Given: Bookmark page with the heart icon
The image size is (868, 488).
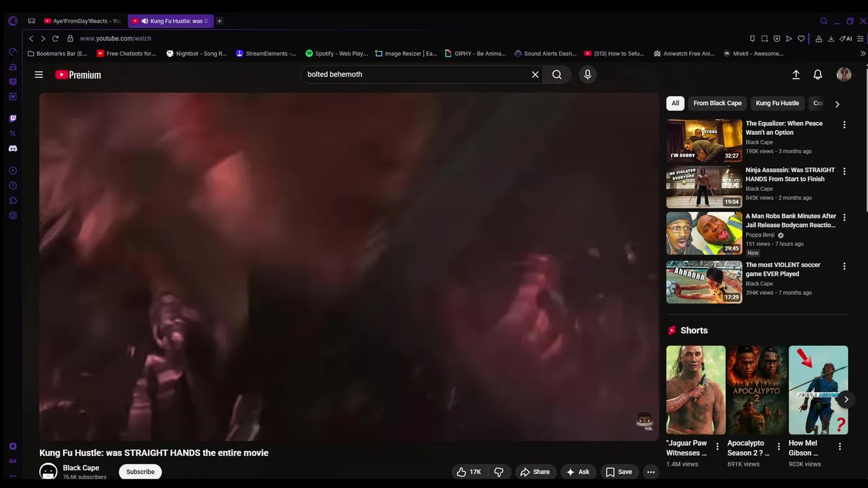Looking at the screenshot, I should (x=801, y=39).
